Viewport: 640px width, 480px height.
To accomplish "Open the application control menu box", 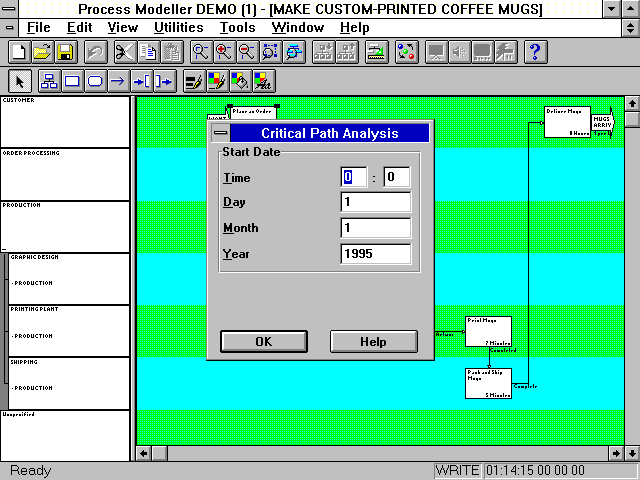I will coord(10,9).
